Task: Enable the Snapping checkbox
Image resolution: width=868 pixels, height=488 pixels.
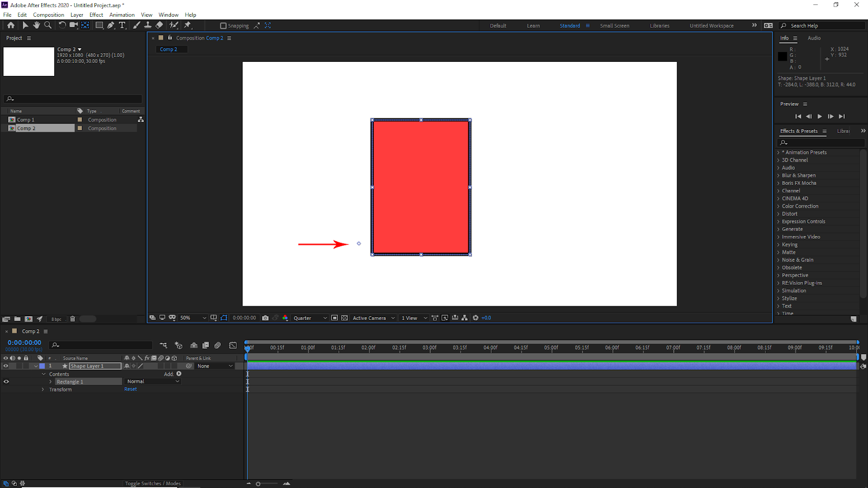Action: point(223,25)
